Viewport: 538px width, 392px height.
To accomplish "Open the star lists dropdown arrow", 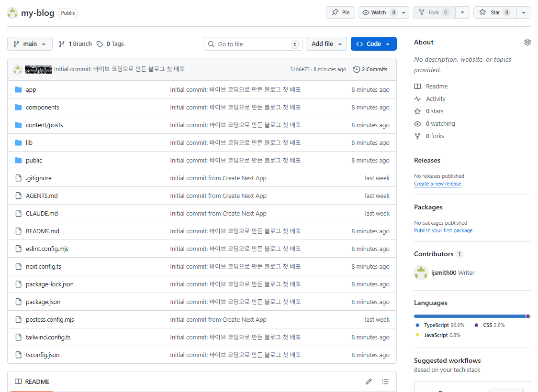I will pos(524,12).
